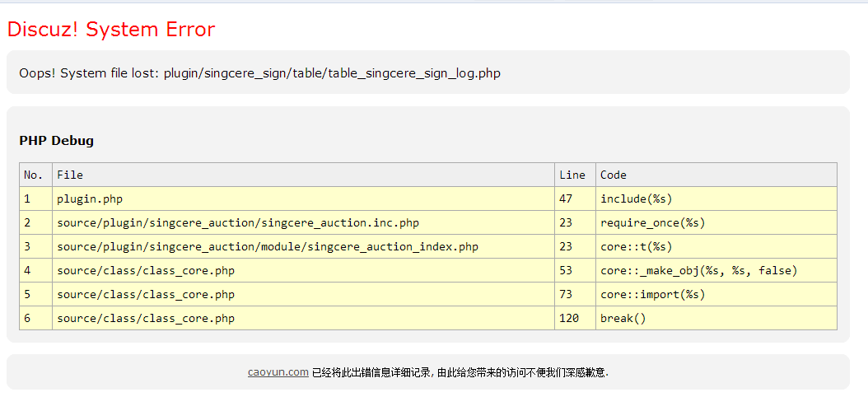
Task: Click the 'require_once(%s)' code cell
Action: pos(716,222)
